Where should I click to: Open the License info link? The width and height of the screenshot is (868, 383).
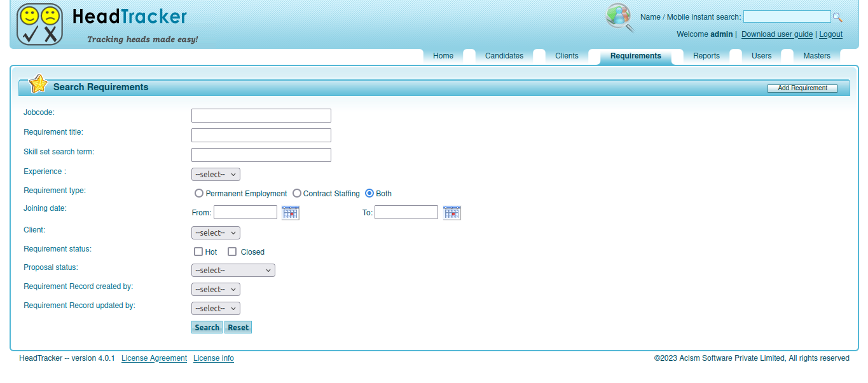(x=214, y=358)
